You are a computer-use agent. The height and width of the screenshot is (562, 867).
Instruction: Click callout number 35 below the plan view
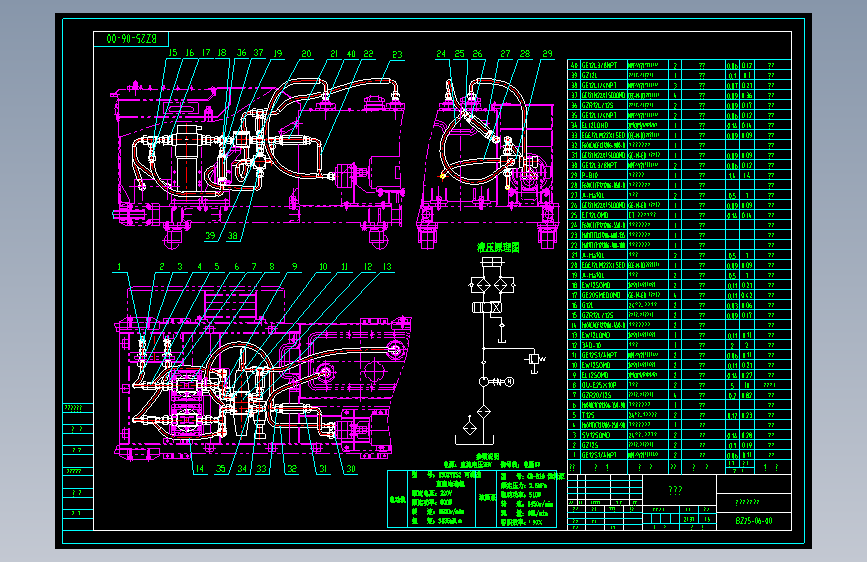pos(221,469)
